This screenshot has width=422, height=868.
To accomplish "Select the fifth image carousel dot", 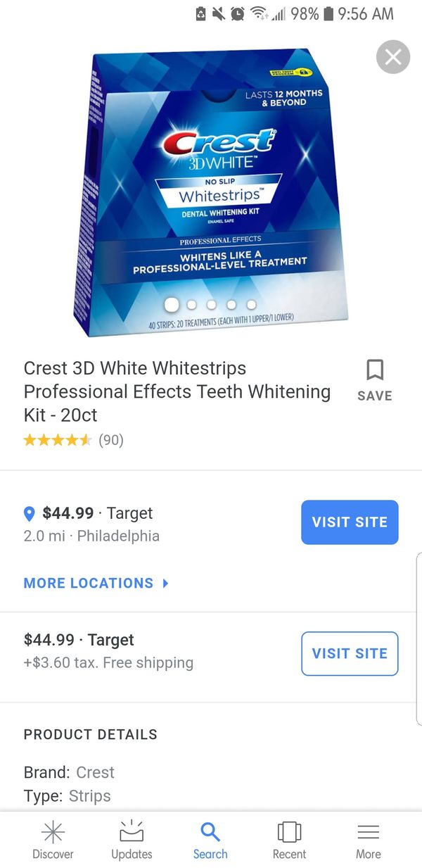I will point(251,304).
